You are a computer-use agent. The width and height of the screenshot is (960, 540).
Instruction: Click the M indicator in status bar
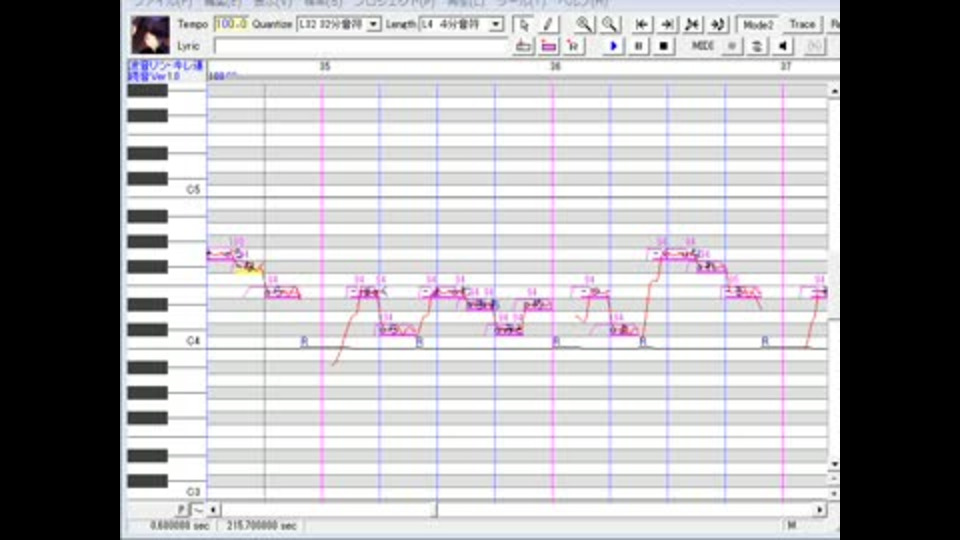click(x=792, y=525)
